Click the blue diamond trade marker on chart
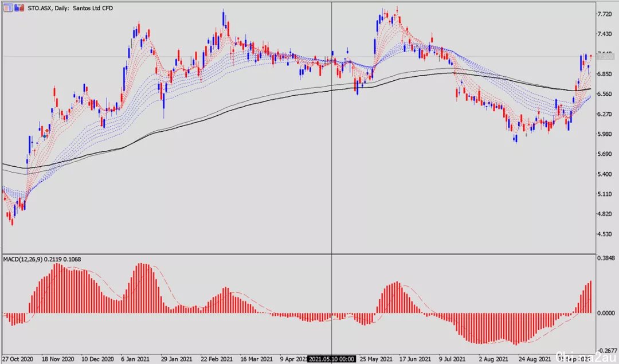The height and width of the screenshot is (364, 619). [x=45, y=136]
